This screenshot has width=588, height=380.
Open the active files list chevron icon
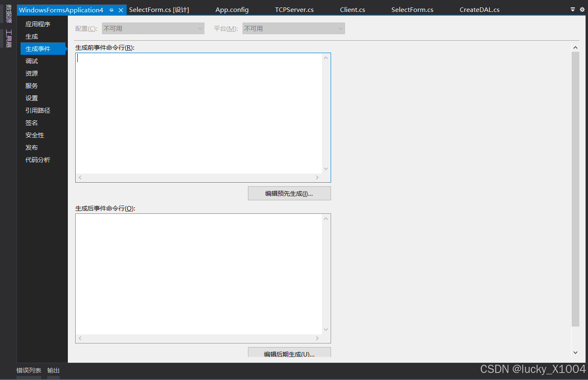point(573,9)
